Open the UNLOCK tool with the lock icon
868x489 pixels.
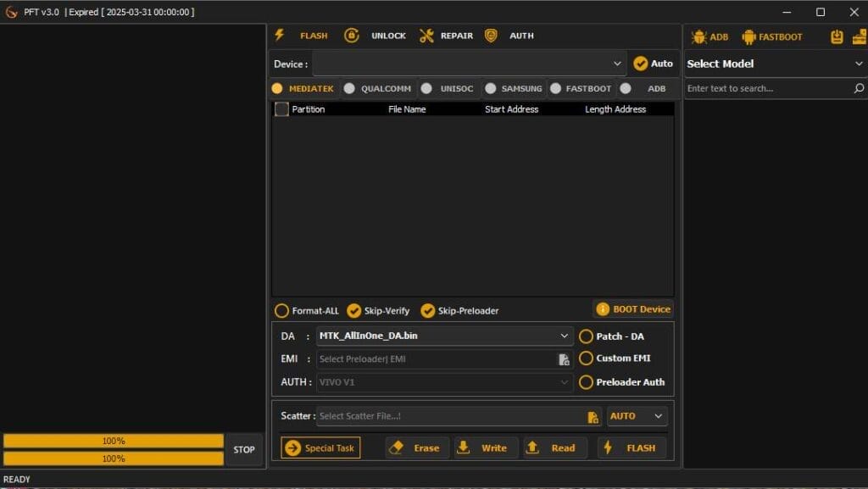[352, 36]
